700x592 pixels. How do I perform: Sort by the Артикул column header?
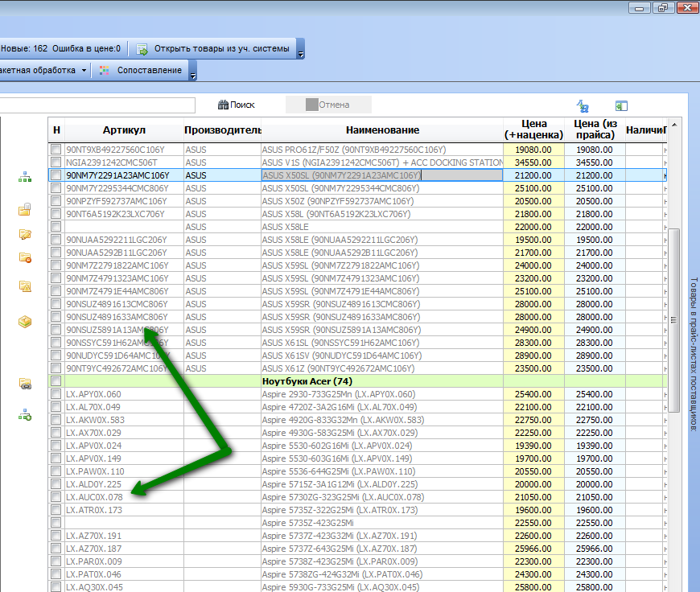(124, 130)
